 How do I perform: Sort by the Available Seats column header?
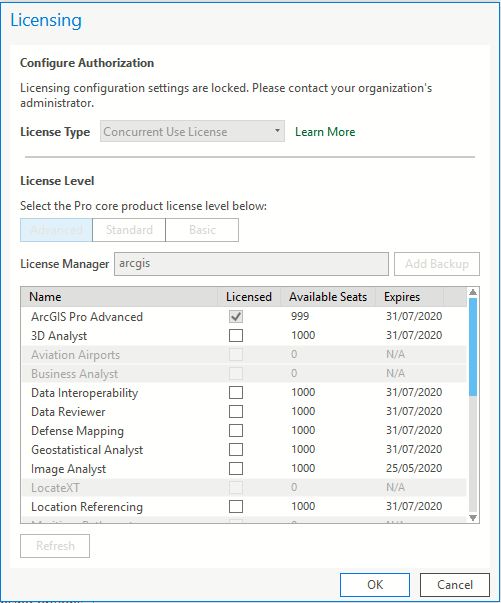[x=328, y=297]
